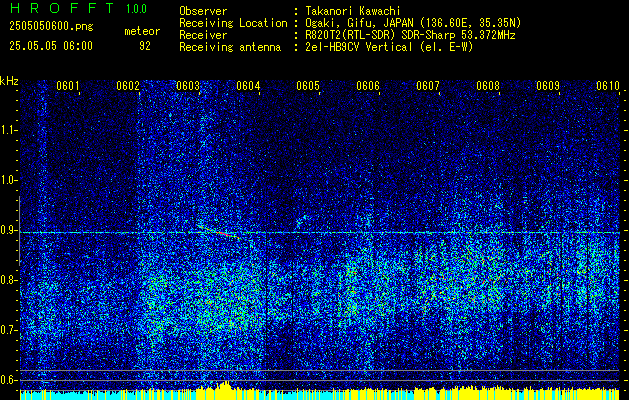Click the timestamp 25.05.05 06:00
The image size is (629, 400).
click(x=51, y=46)
